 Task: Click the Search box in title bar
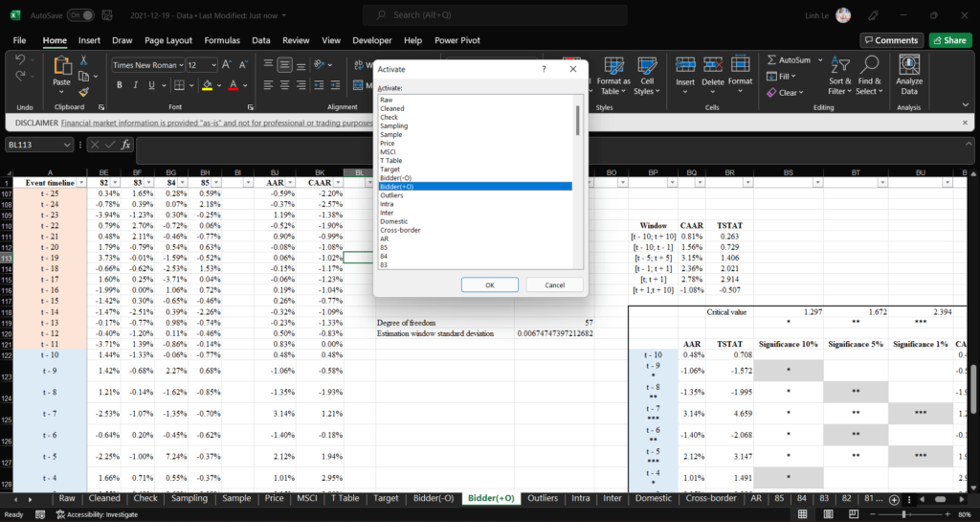495,15
